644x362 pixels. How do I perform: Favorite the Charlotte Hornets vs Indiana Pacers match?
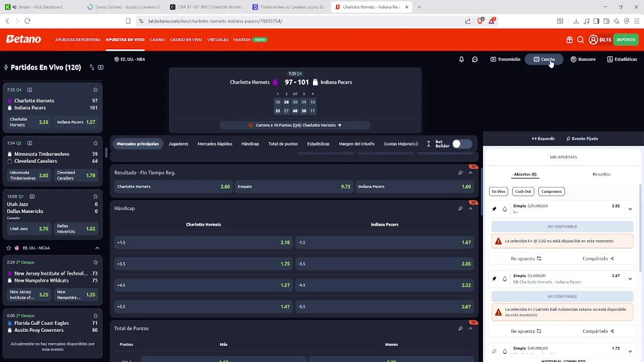[96, 90]
